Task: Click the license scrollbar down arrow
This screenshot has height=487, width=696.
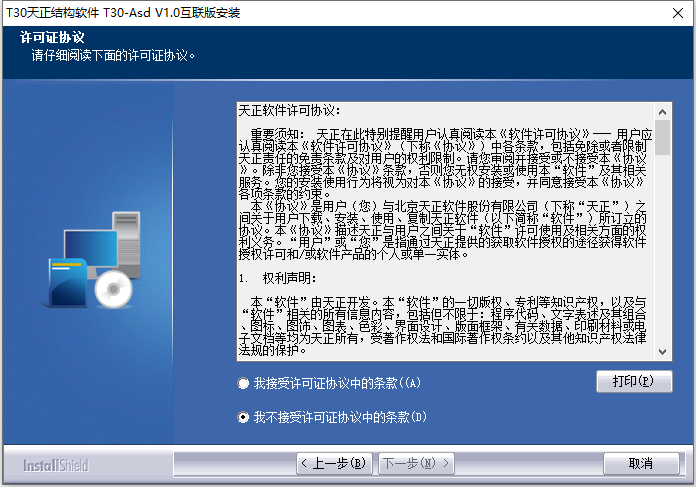Action: point(663,352)
